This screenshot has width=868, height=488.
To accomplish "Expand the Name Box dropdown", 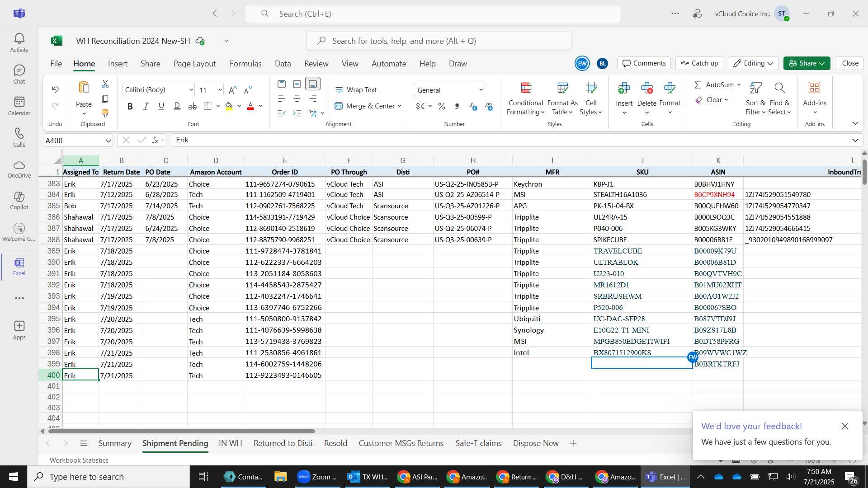I will click(108, 141).
